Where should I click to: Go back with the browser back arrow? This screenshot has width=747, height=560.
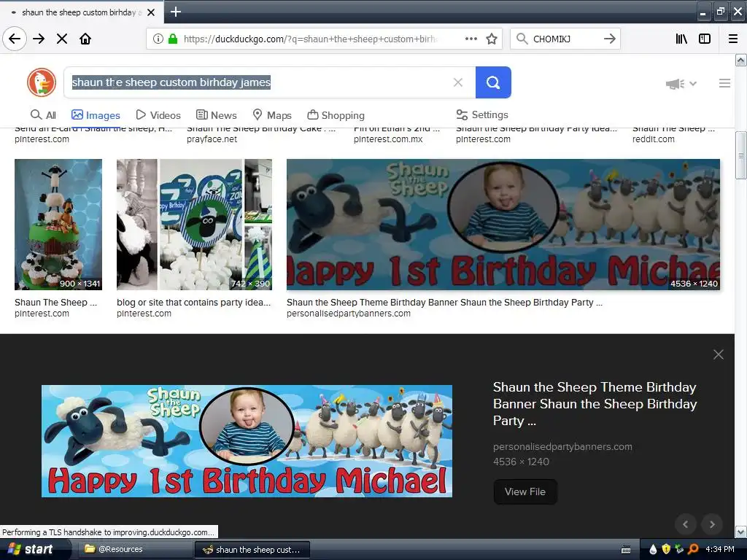point(15,39)
